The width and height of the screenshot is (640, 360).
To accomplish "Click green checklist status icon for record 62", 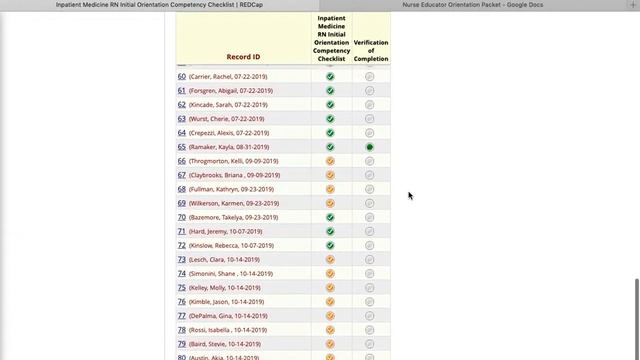I will pos(330,105).
